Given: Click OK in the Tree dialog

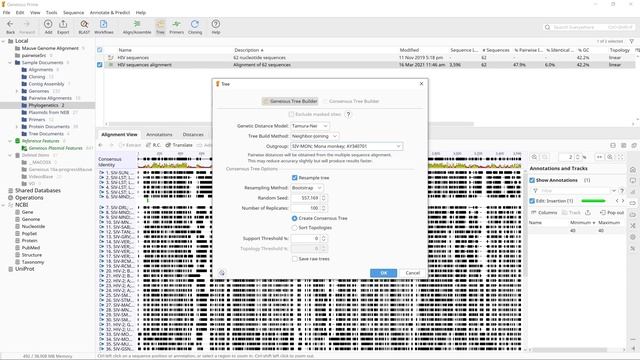Looking at the screenshot, I should pyautogui.click(x=383, y=273).
